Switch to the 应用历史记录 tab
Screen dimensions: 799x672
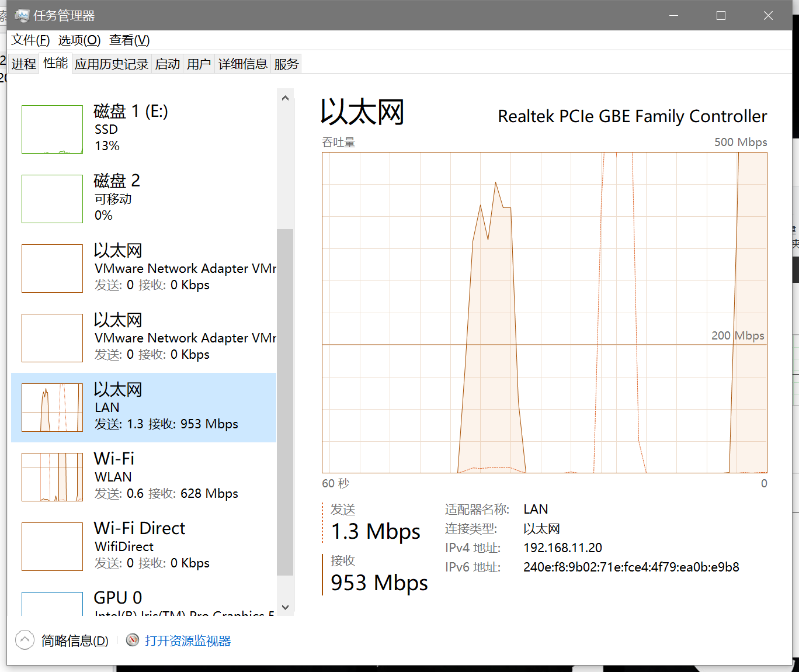pyautogui.click(x=112, y=64)
